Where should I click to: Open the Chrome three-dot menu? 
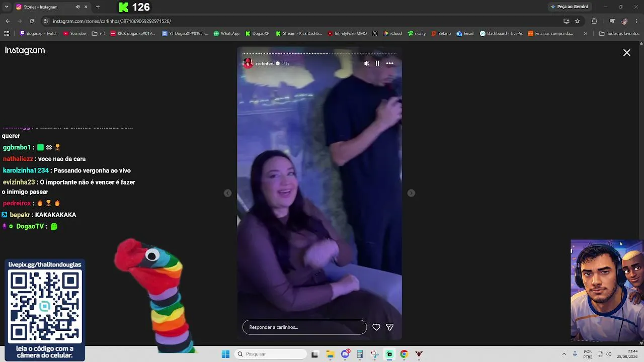636,21
